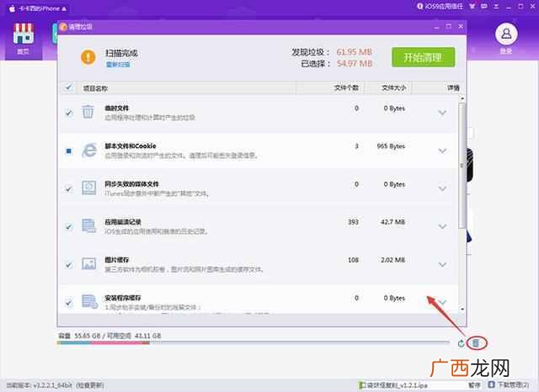Viewport: 539px width, 392px height.
Task: Click the 下载管理 download manager label
Action: [514, 385]
